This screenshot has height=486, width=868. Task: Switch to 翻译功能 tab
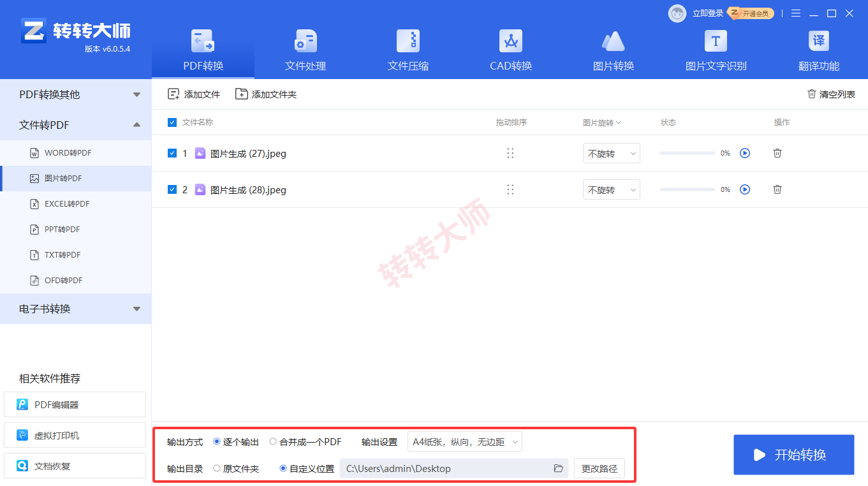(x=819, y=50)
